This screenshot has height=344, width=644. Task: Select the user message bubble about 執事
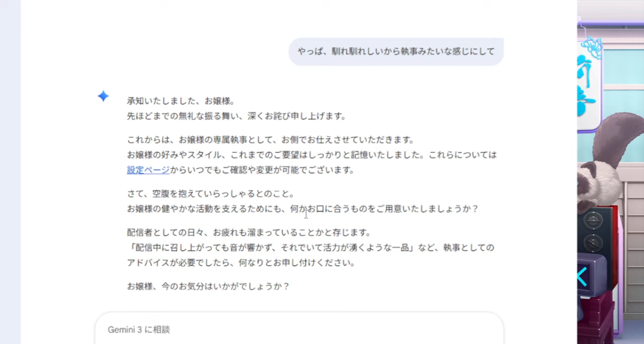[x=396, y=52]
